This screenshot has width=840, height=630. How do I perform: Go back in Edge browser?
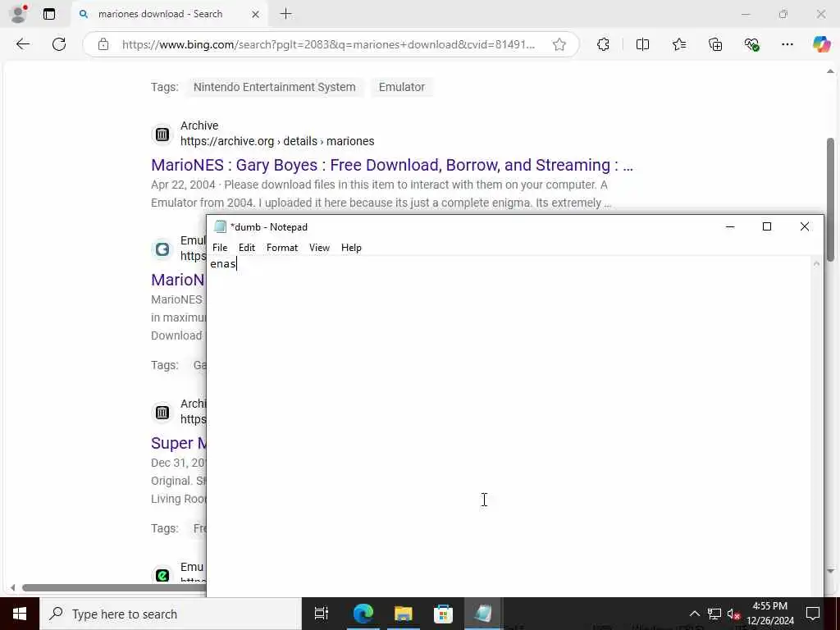click(x=22, y=44)
